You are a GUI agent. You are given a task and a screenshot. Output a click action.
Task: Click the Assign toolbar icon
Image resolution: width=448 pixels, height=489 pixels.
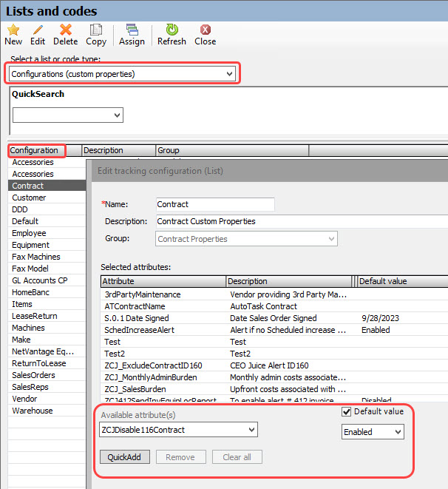point(132,30)
